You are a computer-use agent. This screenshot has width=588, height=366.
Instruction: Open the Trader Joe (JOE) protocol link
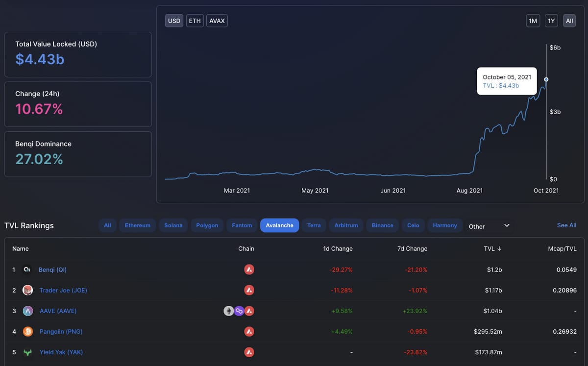coord(63,290)
